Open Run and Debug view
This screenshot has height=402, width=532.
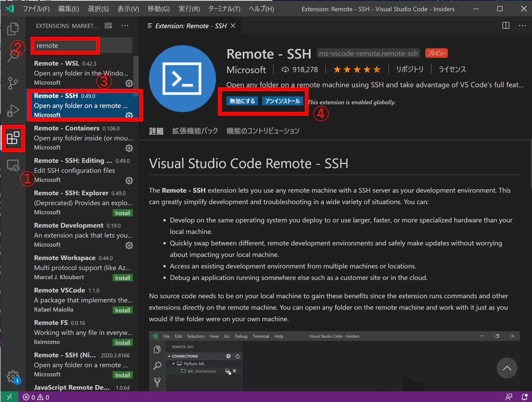[13, 111]
